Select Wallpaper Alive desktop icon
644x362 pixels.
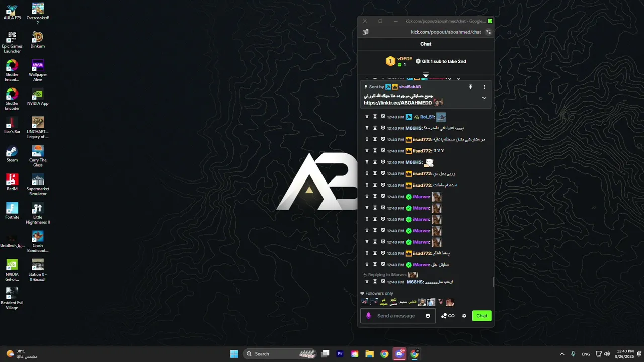(x=38, y=71)
